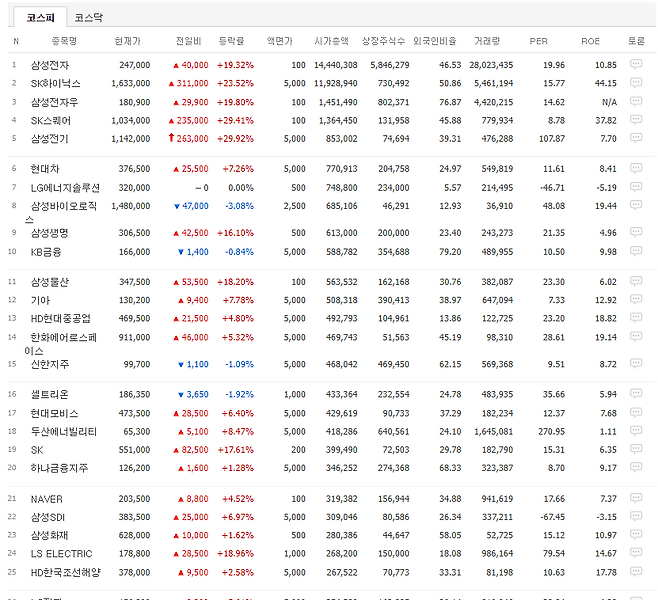658x600 pixels.
Task: Open the 하나금융지주 stock link
Action: 59,468
